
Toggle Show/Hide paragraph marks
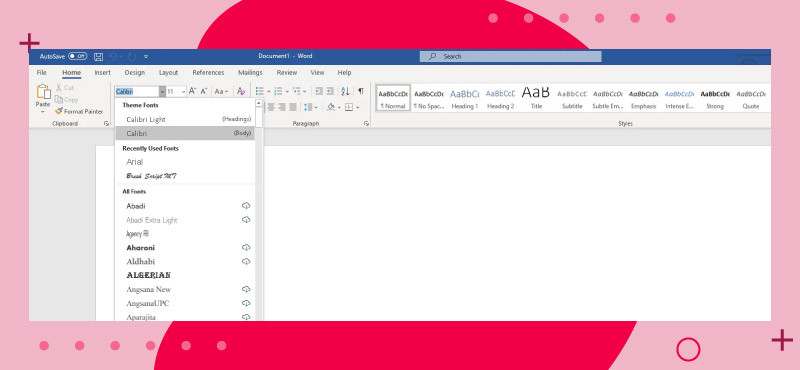pyautogui.click(x=361, y=91)
